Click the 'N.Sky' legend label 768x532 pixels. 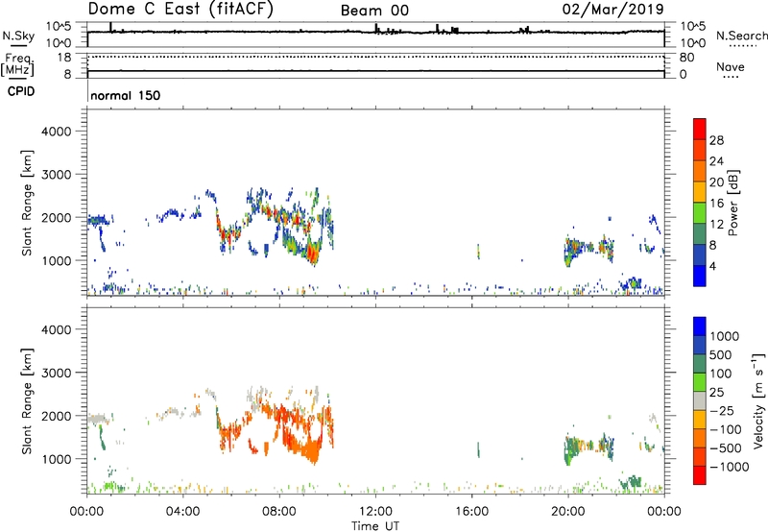18,36
